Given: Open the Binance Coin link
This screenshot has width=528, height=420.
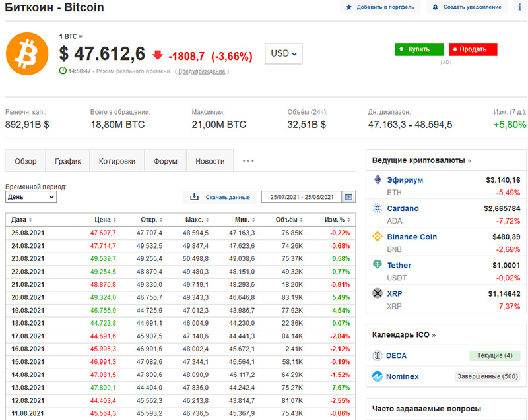Looking at the screenshot, I should point(412,237).
